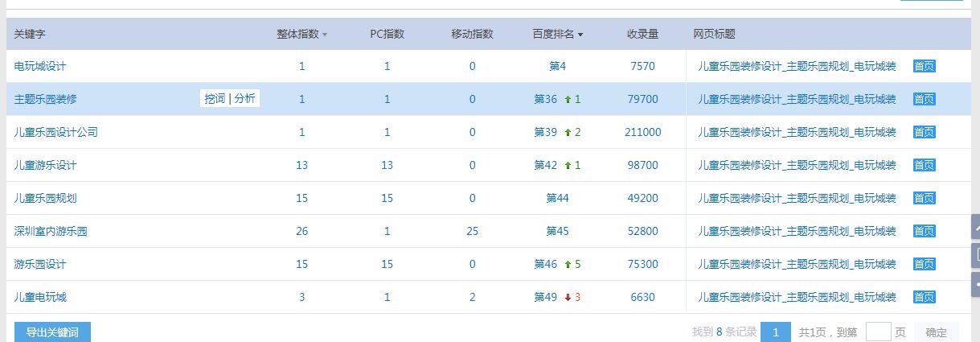The width and height of the screenshot is (980, 342).
Task: Click the 关键字 column header
Action: coord(30,34)
